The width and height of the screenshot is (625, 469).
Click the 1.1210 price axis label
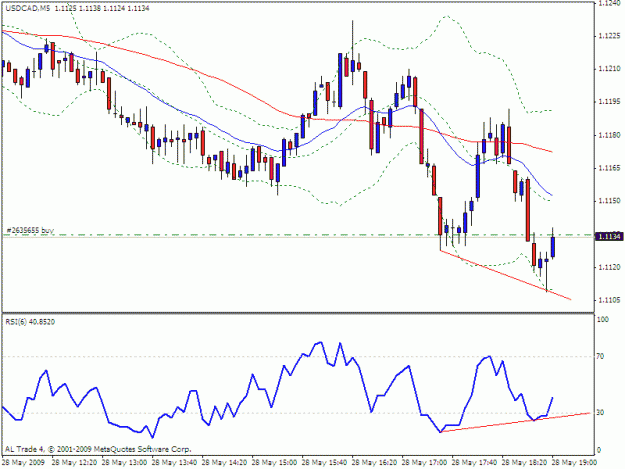pos(609,69)
